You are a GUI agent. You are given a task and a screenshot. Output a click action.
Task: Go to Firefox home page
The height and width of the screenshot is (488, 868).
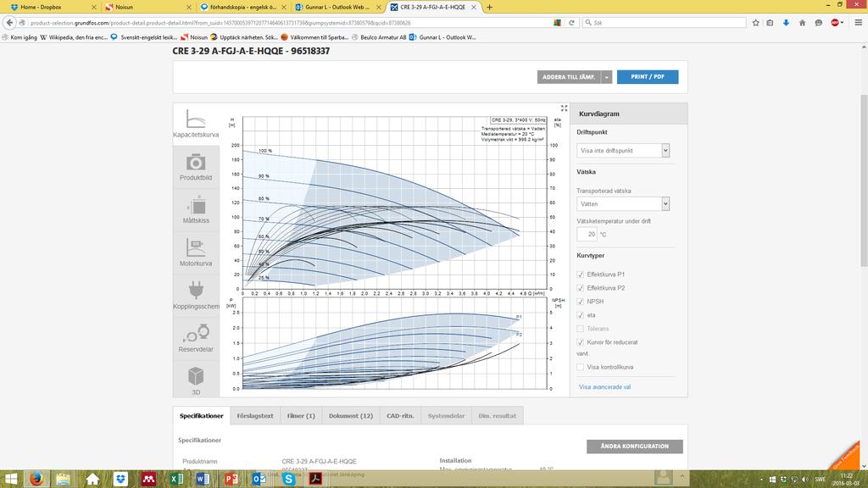pos(802,23)
